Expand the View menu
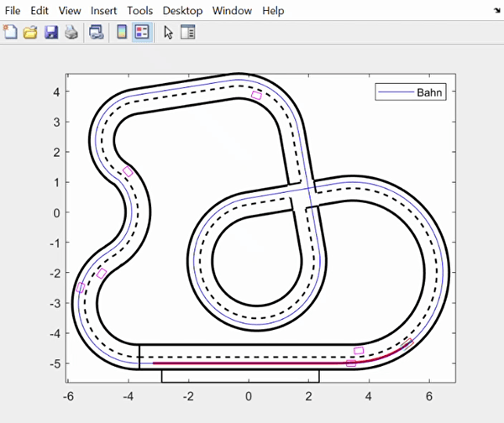 71,11
